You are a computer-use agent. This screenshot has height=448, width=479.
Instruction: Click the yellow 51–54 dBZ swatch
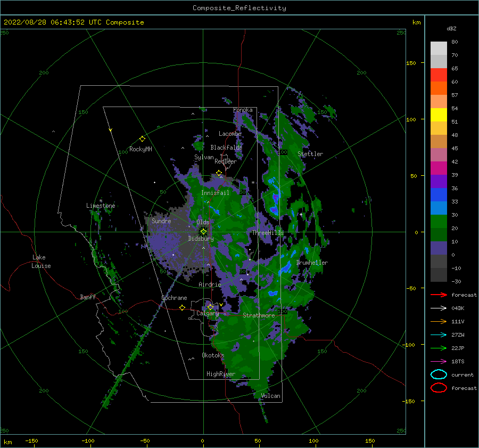(x=439, y=115)
